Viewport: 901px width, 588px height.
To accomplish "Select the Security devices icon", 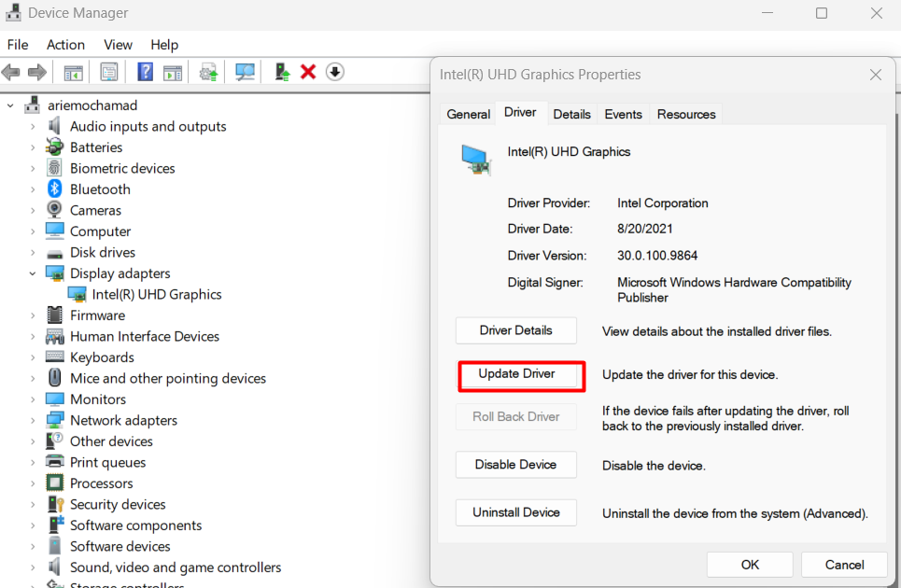I will coord(55,504).
